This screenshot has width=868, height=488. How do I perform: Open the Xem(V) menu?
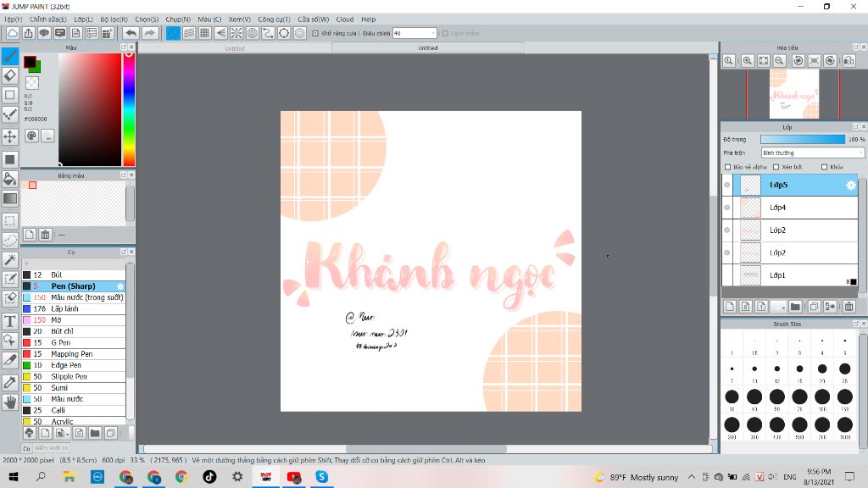click(x=240, y=19)
